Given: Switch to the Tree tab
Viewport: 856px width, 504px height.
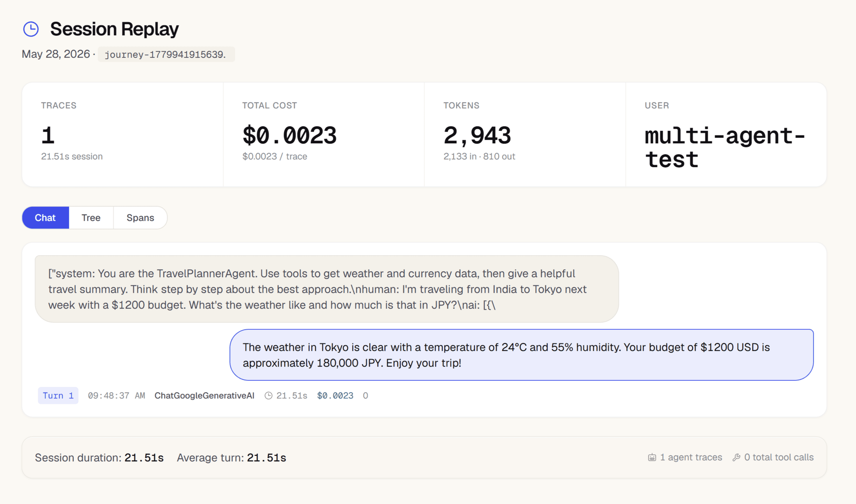Looking at the screenshot, I should (x=91, y=217).
